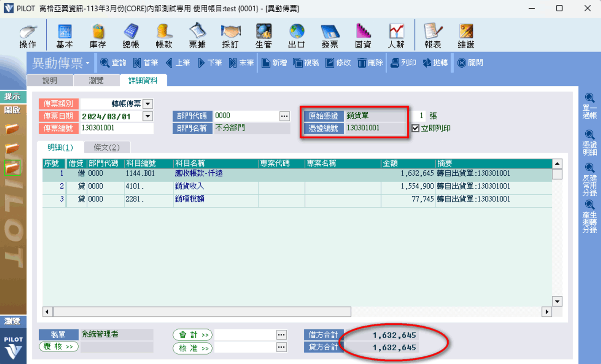Click the 部門代碼 ellipsis lookup button
Screen dimensions: 601x364
[284, 116]
